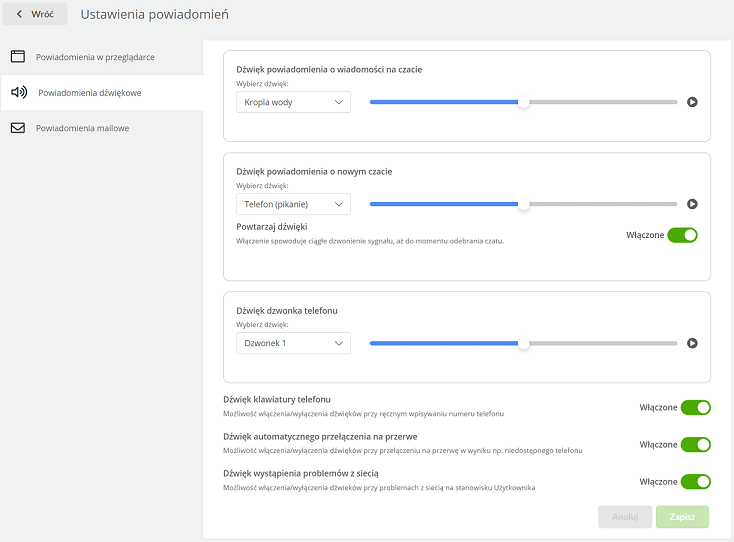Toggle Dźwięk automatycznego przełączenia na przerwę switch

[x=696, y=444]
